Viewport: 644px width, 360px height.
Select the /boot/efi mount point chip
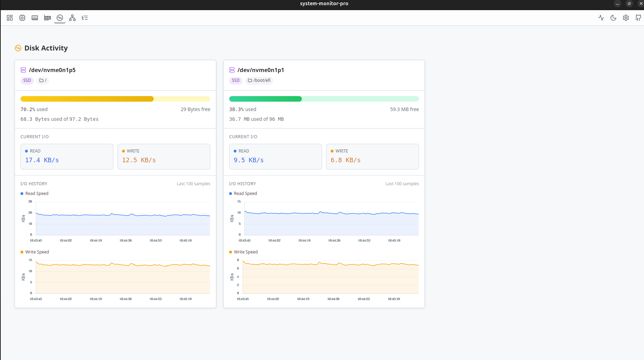tap(259, 80)
